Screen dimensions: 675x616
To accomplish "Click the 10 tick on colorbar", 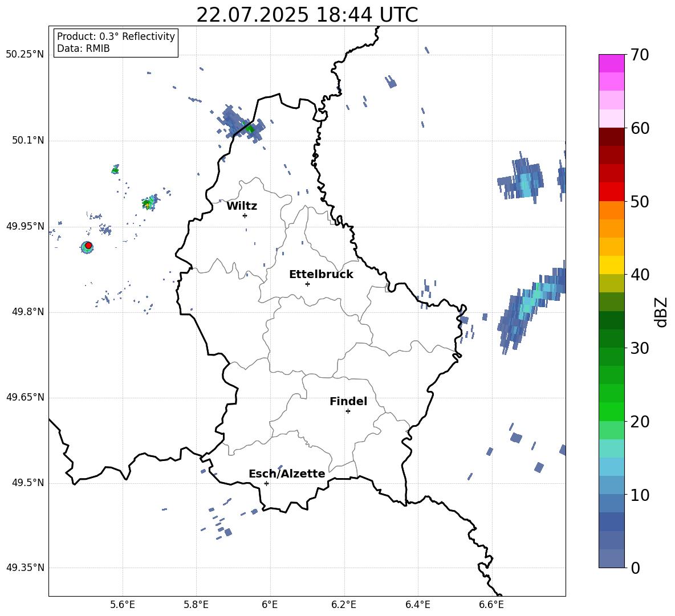I will 640,495.
